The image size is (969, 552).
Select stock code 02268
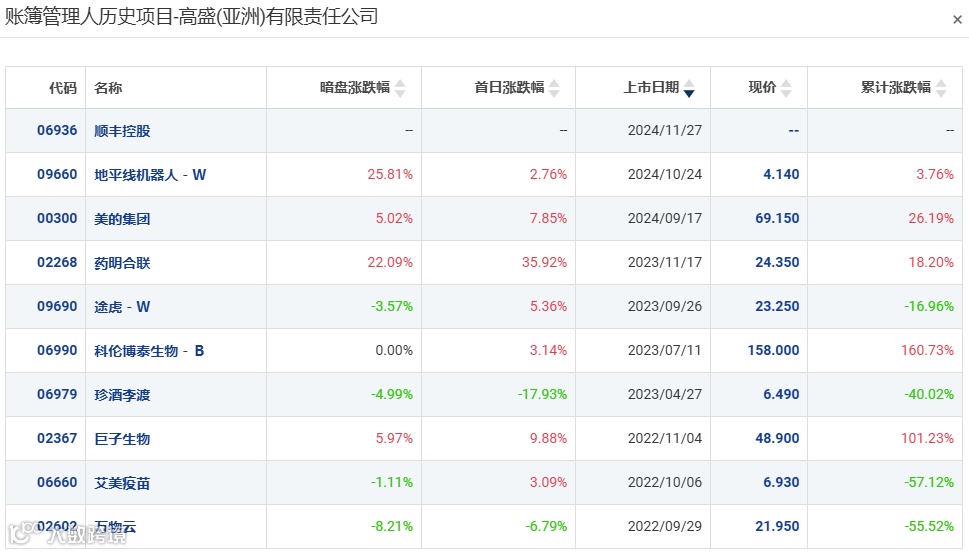(x=57, y=262)
